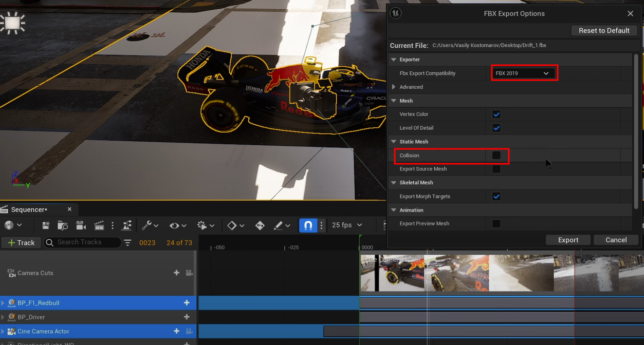The image size is (644, 345).
Task: Toggle Cine Camera Actor camera lock icon
Action: [x=189, y=331]
